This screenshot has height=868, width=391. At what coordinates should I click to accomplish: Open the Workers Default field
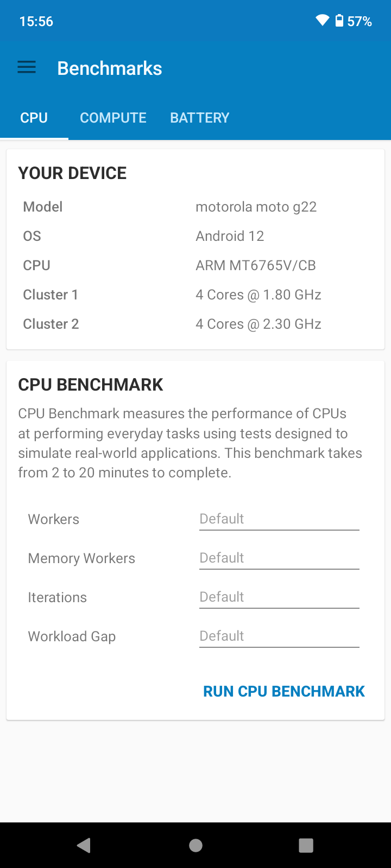[x=279, y=519]
